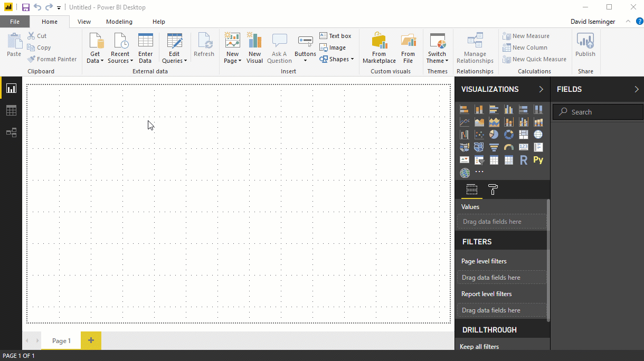644x361 pixels.
Task: Click the David Iseminger account name
Action: click(593, 22)
